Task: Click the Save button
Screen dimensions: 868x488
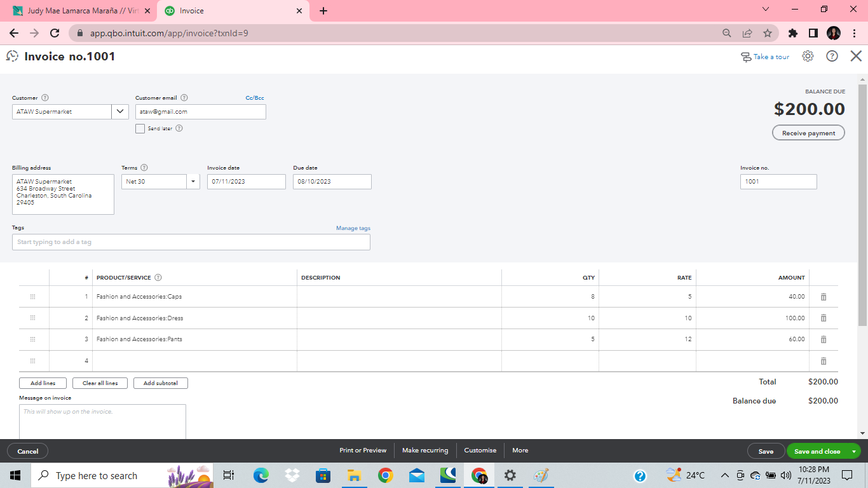Action: tap(766, 451)
